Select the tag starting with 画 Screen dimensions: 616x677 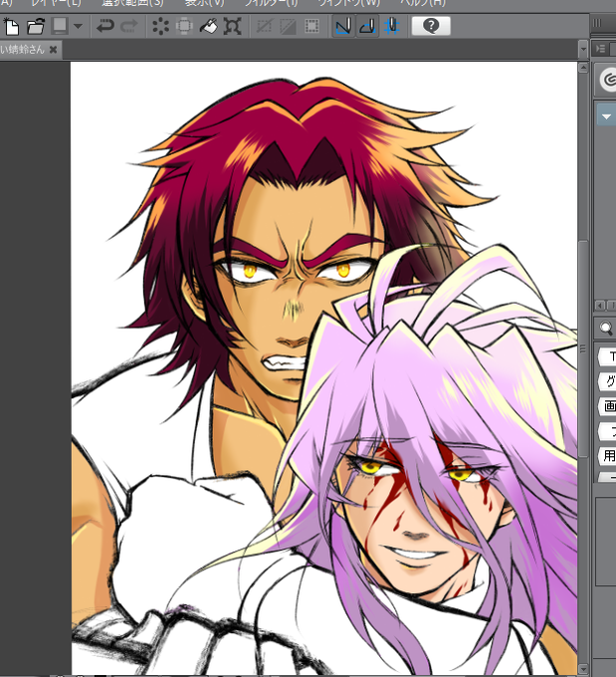click(609, 406)
